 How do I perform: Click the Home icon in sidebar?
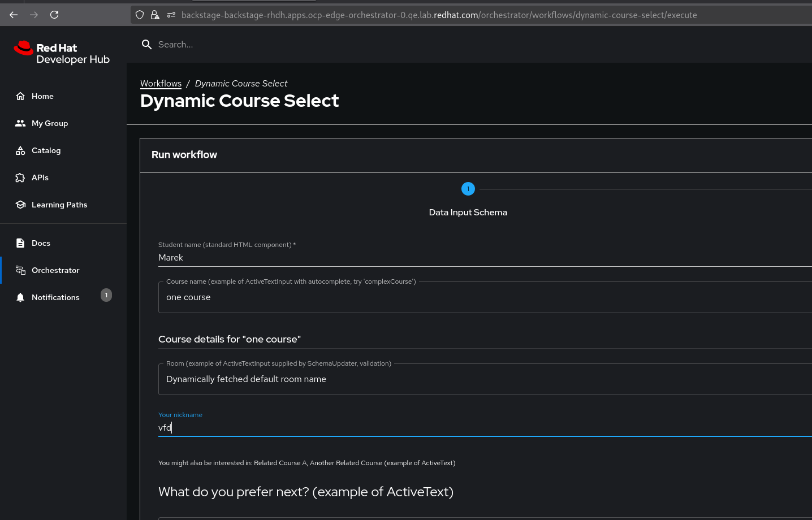pyautogui.click(x=20, y=96)
